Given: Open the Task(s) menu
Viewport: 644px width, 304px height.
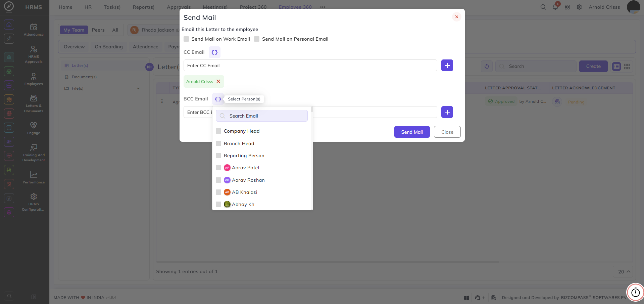Looking at the screenshot, I should (x=112, y=7).
